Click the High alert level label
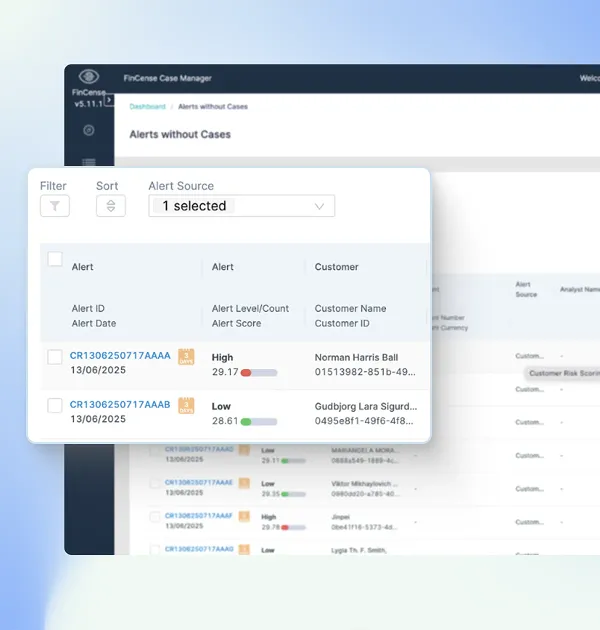600x630 pixels. pos(222,358)
